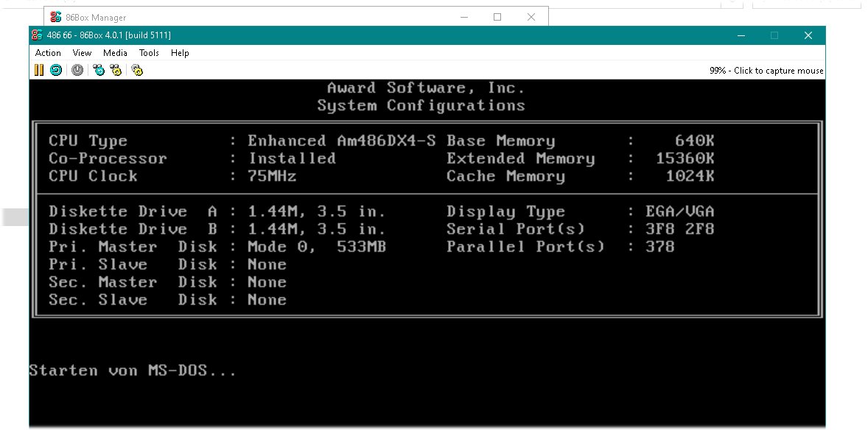The image size is (868, 430).
Task: Click the Extended Memory '15360K' value
Action: 685,158
